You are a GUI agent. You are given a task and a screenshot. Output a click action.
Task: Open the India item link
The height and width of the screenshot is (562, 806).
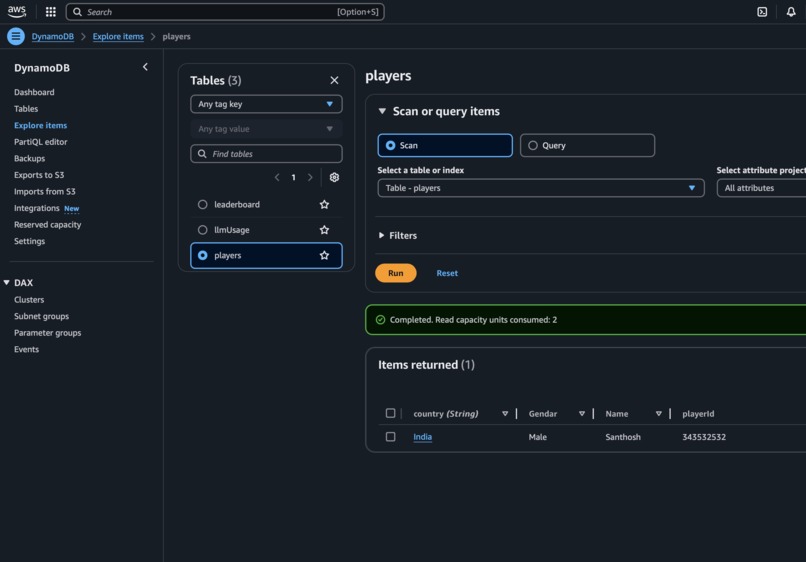423,437
